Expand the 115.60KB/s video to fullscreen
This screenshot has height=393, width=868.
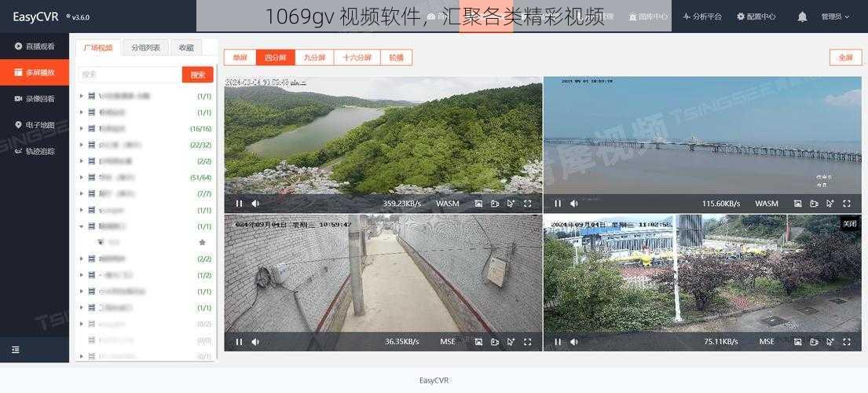(847, 204)
